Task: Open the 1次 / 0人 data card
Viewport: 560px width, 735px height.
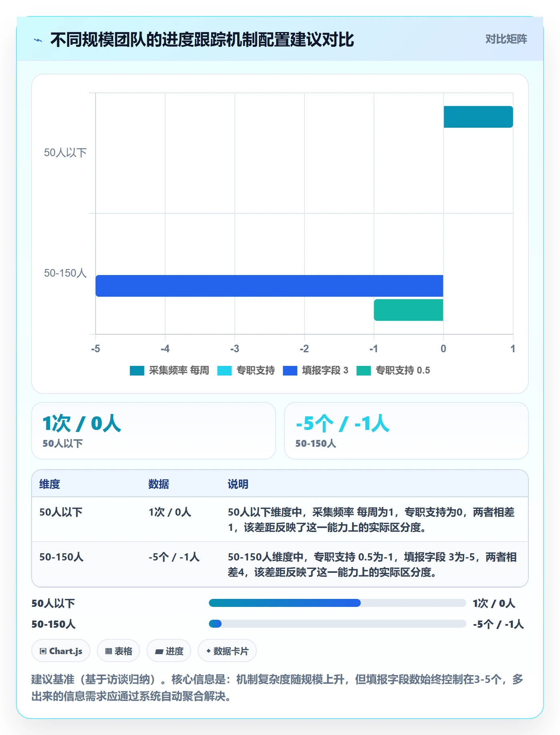Action: (154, 431)
